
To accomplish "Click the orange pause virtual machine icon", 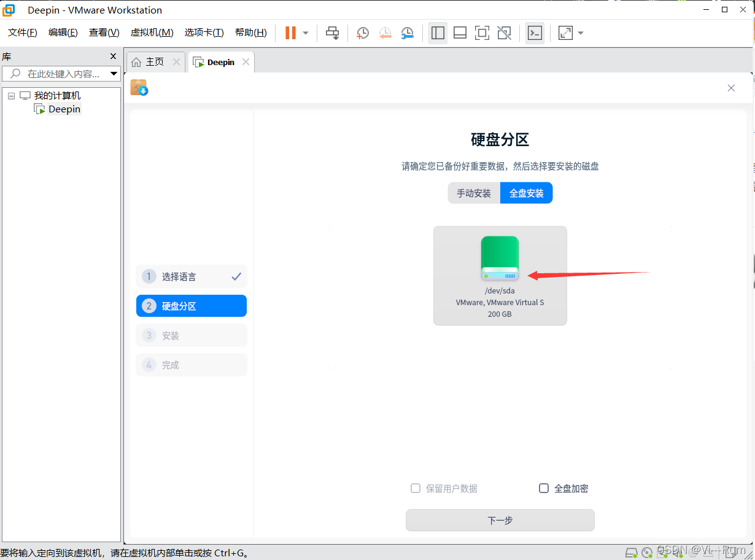I will point(290,33).
